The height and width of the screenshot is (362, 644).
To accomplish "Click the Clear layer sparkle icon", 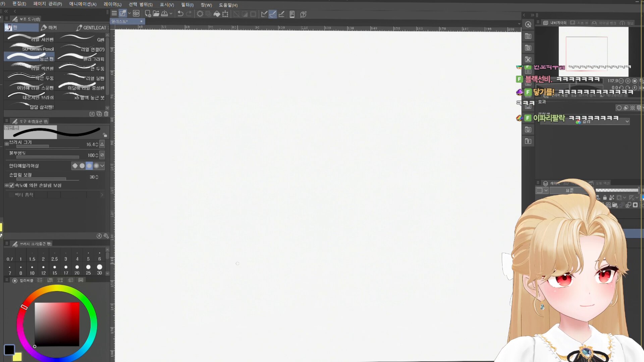I will [x=200, y=14].
